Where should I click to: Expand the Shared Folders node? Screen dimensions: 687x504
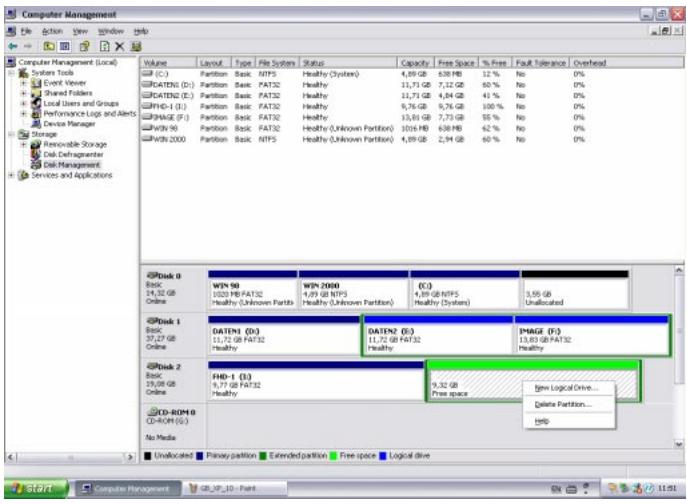click(x=24, y=93)
